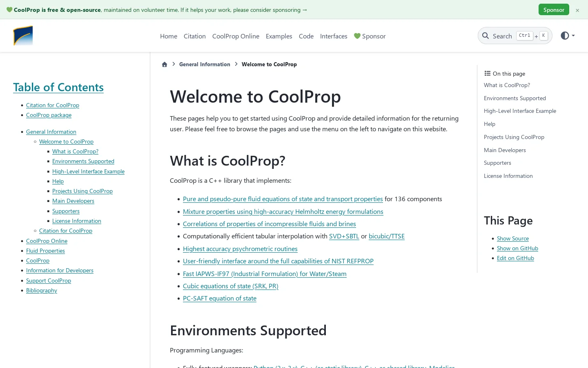Open PC-SAFT equation of state link
The image size is (588, 368).
[220, 298]
